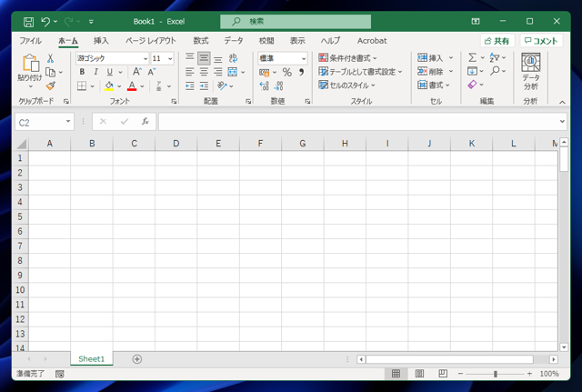The height and width of the screenshot is (392, 582).
Task: Toggle italic formatting
Action: tap(95, 72)
